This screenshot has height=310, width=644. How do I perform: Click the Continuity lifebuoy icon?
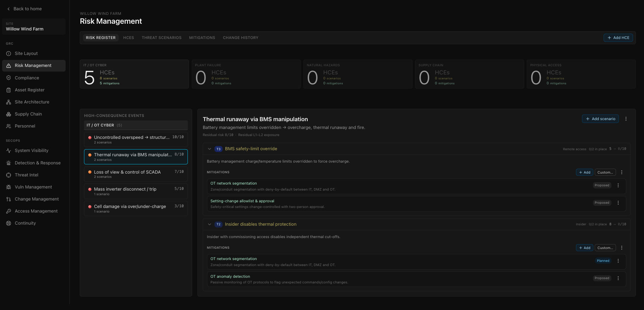(x=9, y=223)
